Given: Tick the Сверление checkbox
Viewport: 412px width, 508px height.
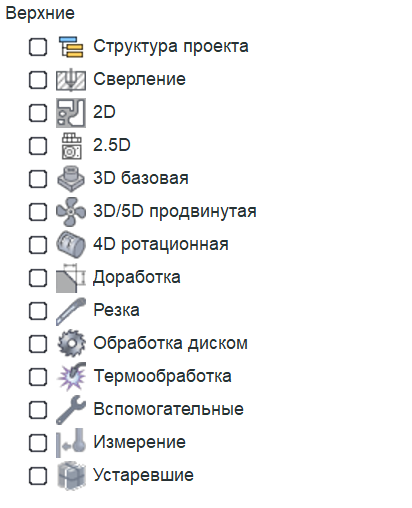Looking at the screenshot, I should coord(38,80).
